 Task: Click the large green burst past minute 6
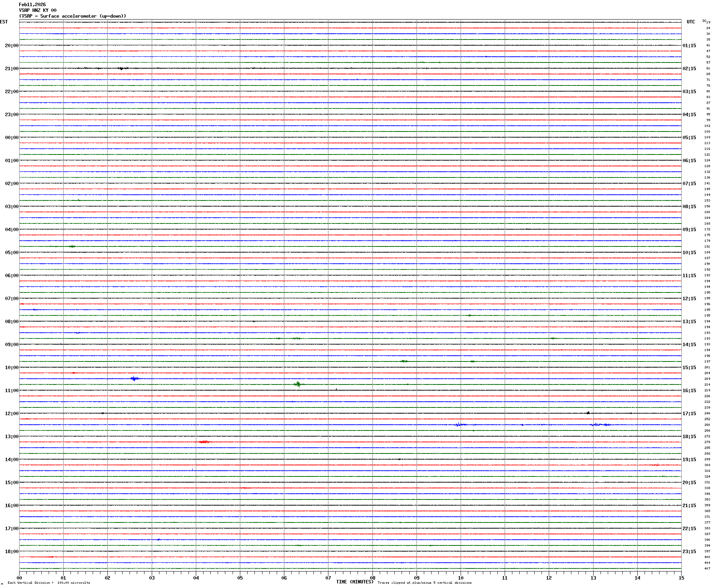coord(298,384)
